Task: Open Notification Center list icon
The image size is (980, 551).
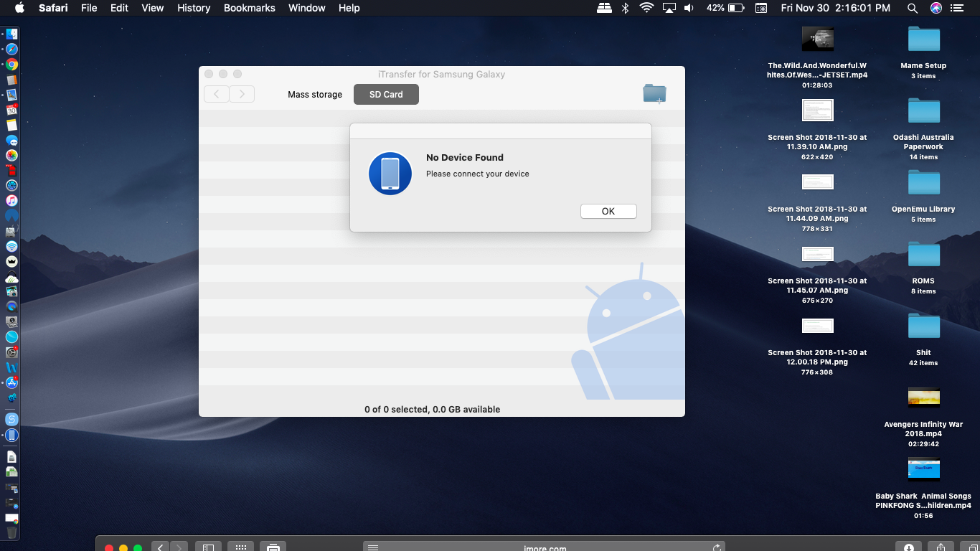Action: pos(957,8)
